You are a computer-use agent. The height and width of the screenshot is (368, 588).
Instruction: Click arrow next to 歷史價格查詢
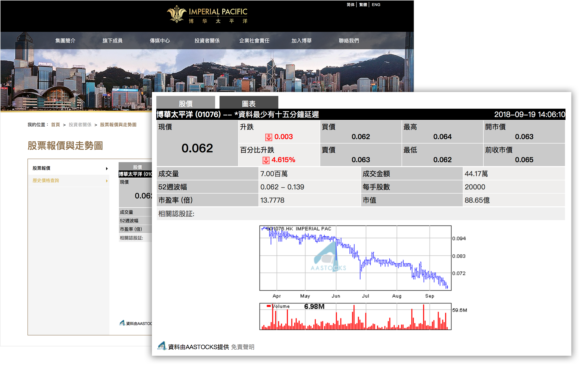tap(107, 181)
